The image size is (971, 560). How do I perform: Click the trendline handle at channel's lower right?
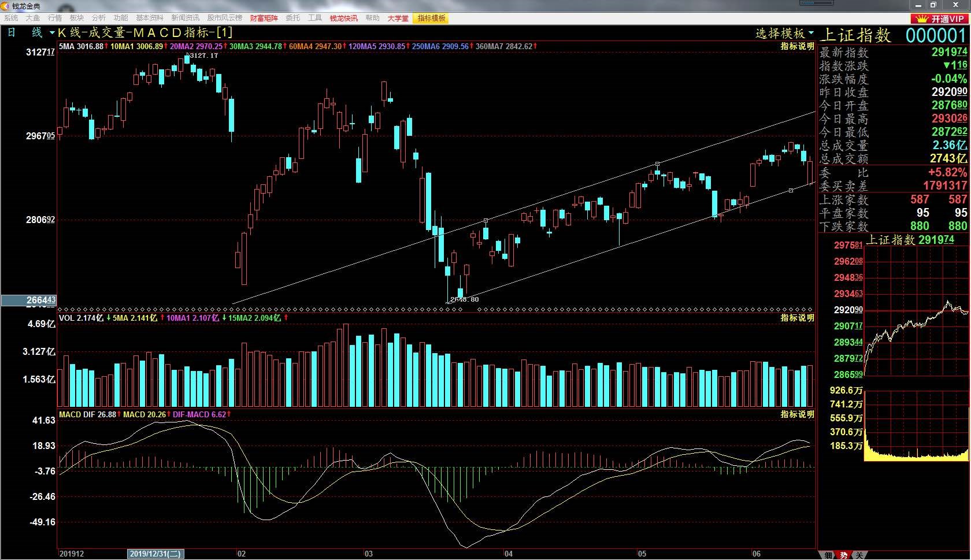pos(791,190)
